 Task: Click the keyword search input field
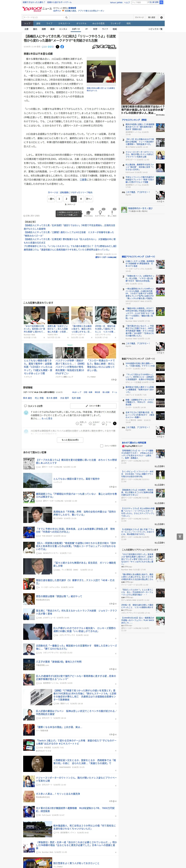click(44, 18)
